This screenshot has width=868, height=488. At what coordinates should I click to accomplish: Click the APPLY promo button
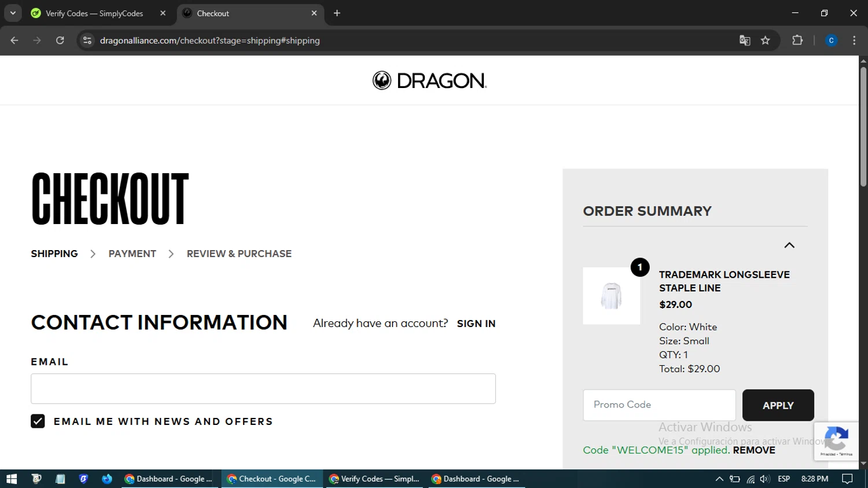778,405
